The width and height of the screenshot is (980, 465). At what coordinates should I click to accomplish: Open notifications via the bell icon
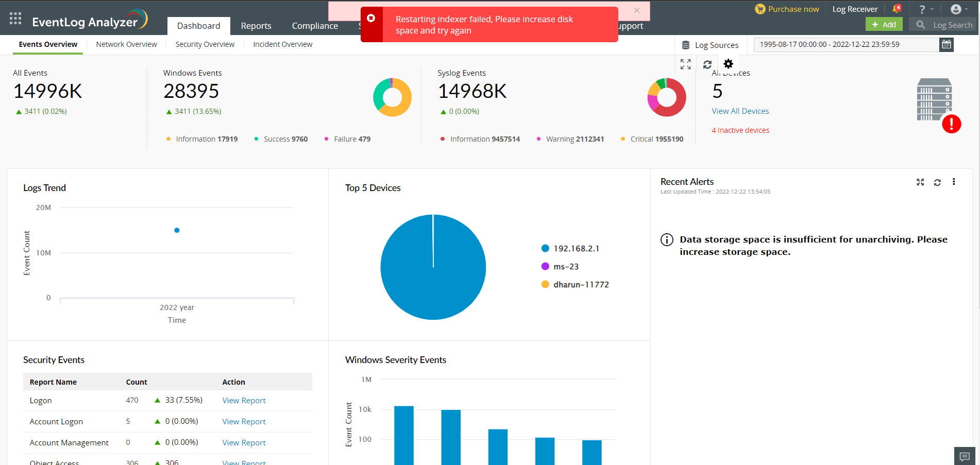pyautogui.click(x=897, y=9)
